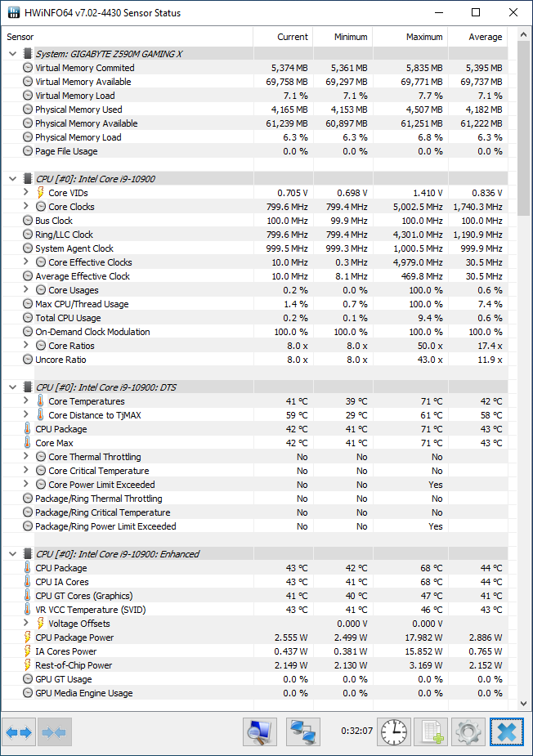Click the scrollbar down arrow

pos(524,704)
